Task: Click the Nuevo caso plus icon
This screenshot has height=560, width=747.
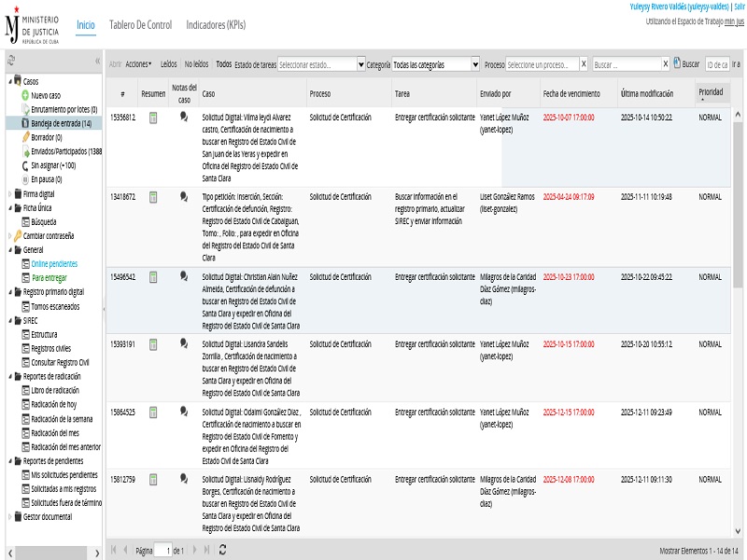Action: [25, 95]
